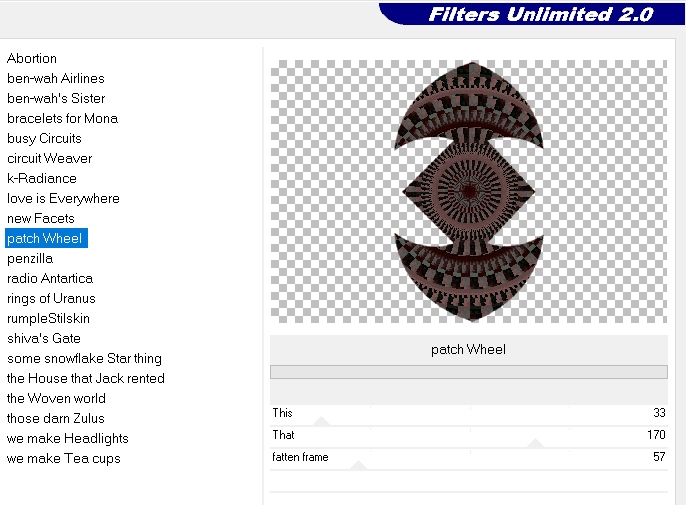The height and width of the screenshot is (505, 686).
Task: Choose ben-wah Airlines filter
Action: pyautogui.click(x=56, y=78)
